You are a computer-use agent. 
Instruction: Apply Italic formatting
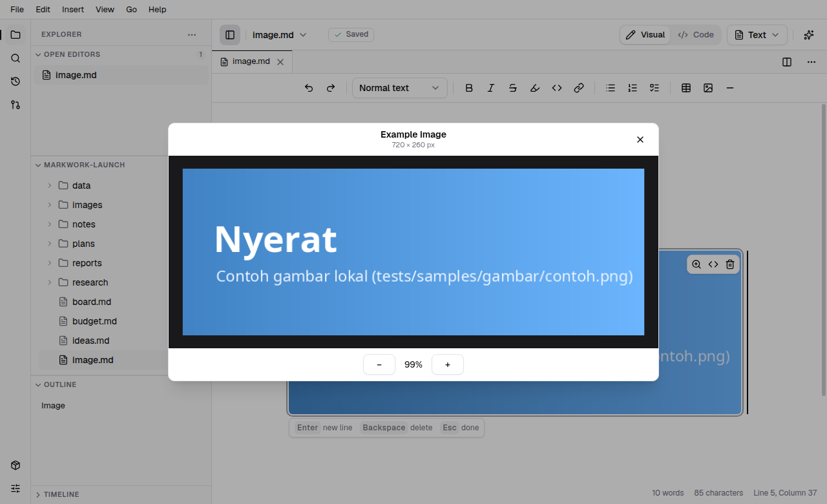pyautogui.click(x=491, y=88)
